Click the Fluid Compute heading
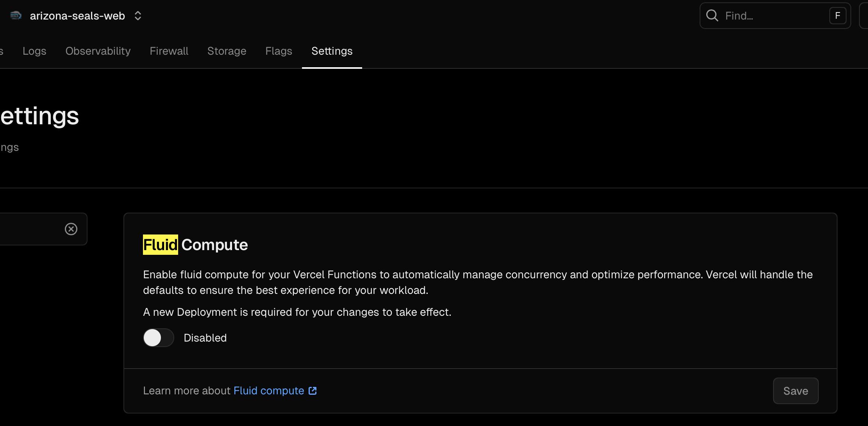This screenshot has height=426, width=868. [195, 245]
